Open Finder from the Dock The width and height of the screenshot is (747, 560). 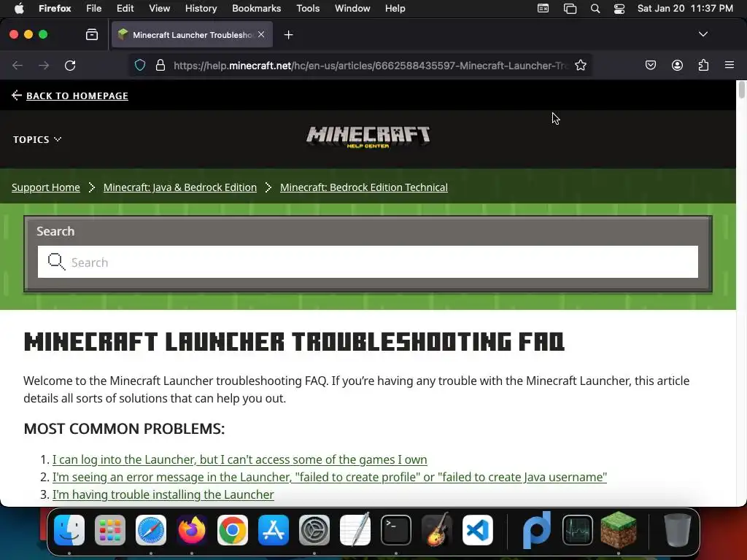(x=69, y=530)
